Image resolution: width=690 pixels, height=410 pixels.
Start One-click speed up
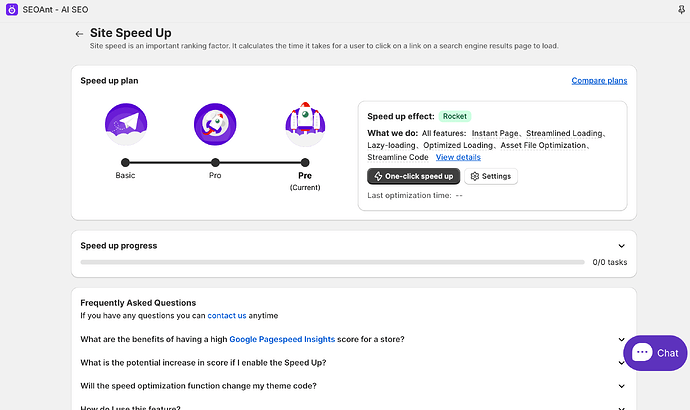point(413,176)
